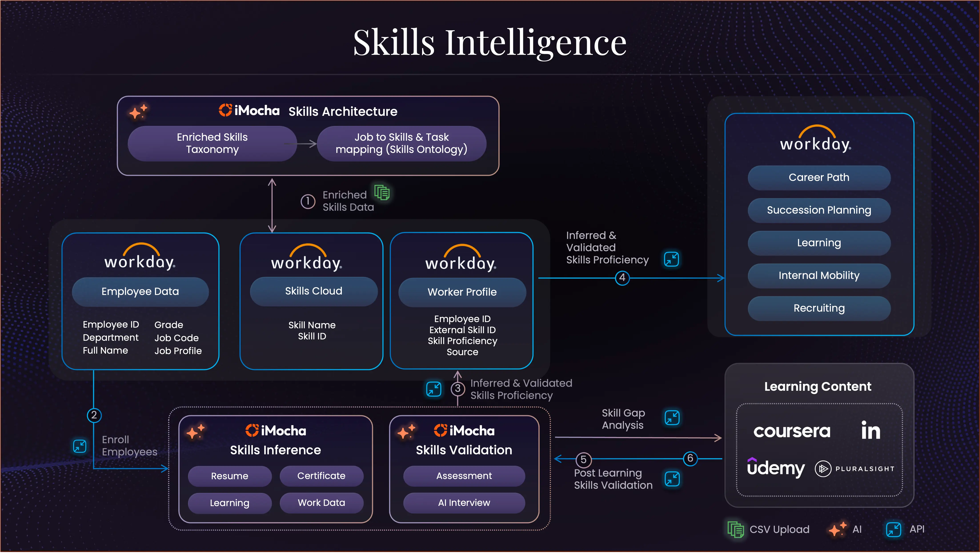The width and height of the screenshot is (980, 555).
Task: Select the Job to Skills & Task mapping pill
Action: 401,143
